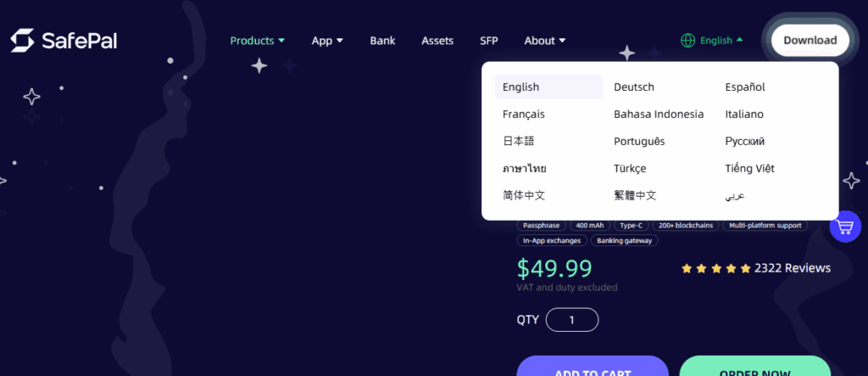
Task: Click the quantity input field
Action: point(572,320)
